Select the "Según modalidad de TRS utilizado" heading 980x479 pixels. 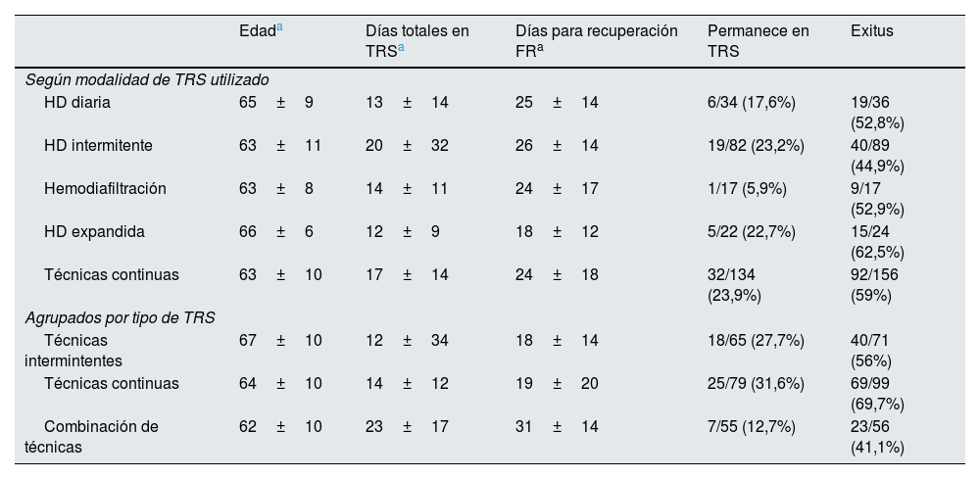point(147,79)
